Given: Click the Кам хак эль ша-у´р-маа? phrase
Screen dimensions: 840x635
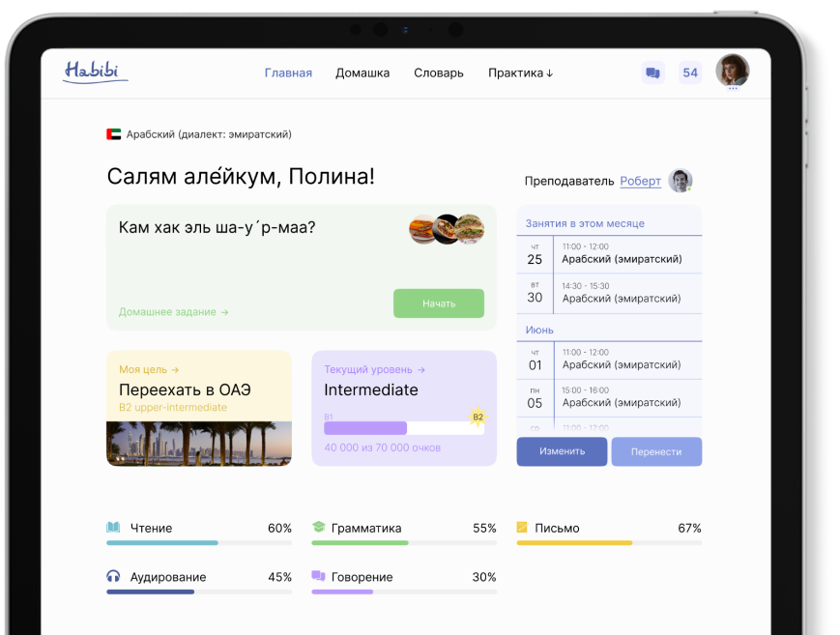Looking at the screenshot, I should point(217,227).
